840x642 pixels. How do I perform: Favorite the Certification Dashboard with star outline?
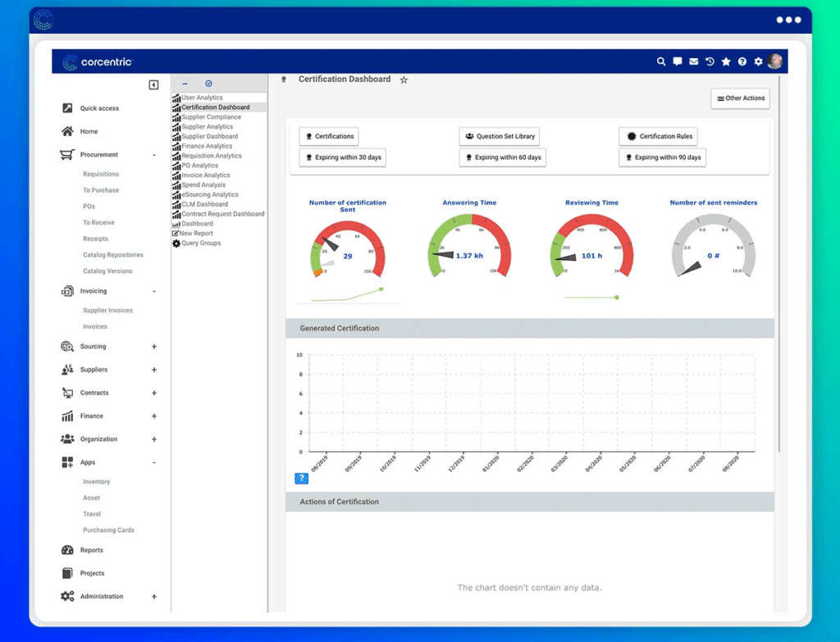point(404,80)
